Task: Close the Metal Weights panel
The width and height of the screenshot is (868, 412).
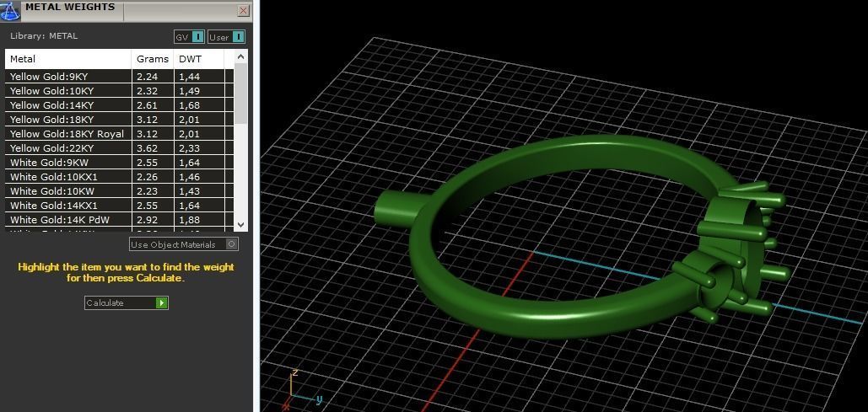Action: click(x=243, y=10)
